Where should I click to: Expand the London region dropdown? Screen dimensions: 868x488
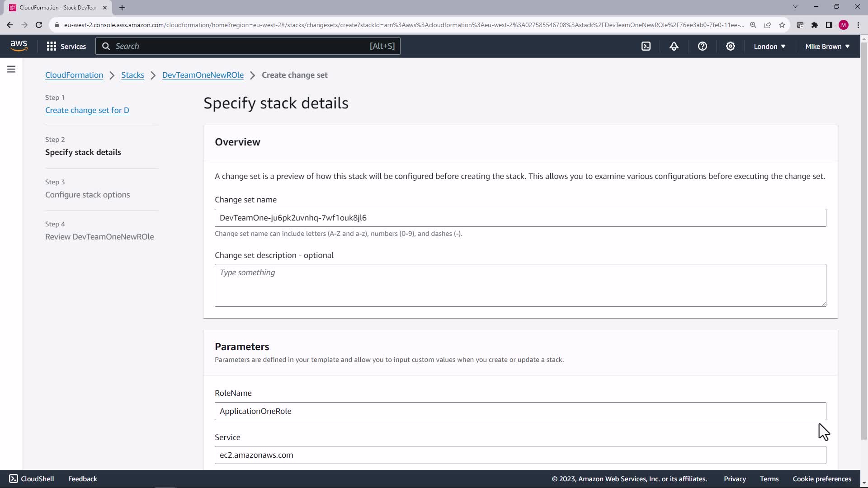(x=769, y=46)
